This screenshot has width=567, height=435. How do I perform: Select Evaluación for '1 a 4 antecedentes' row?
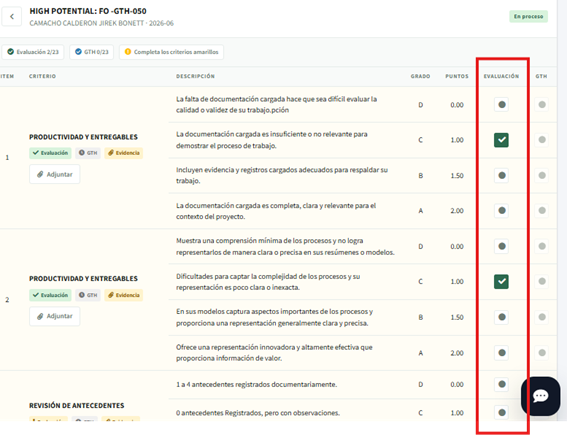pos(502,384)
